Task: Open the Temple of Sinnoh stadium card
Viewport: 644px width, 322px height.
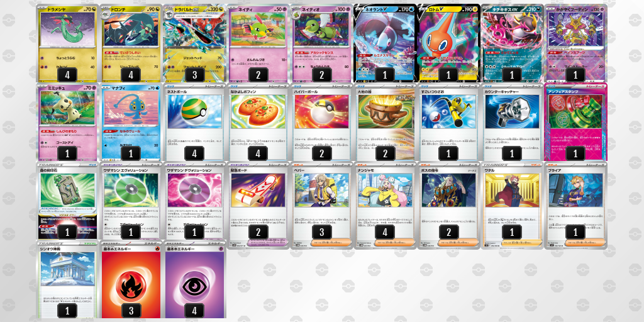Action: point(67,280)
